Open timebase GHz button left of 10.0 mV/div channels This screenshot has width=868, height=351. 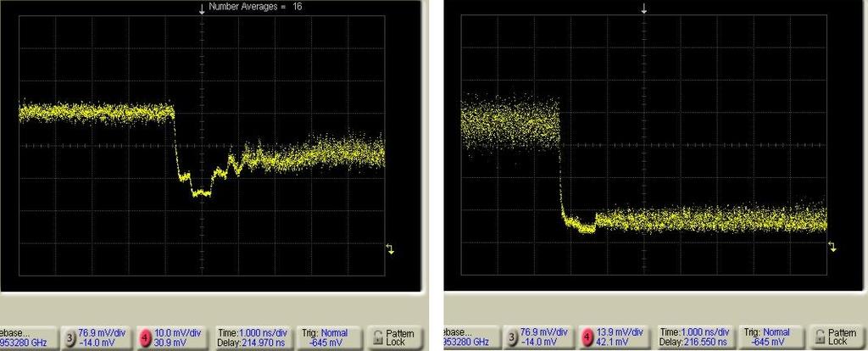coord(28,337)
